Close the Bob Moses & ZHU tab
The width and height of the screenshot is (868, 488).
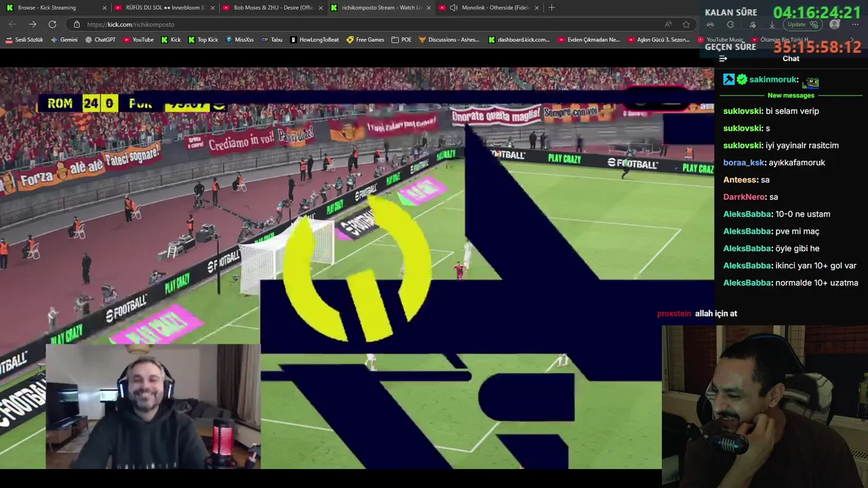321,7
